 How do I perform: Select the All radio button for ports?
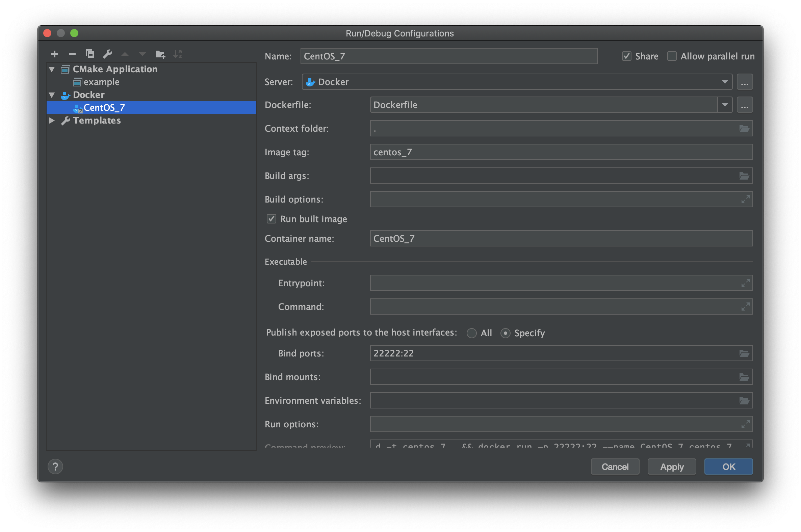tap(471, 333)
